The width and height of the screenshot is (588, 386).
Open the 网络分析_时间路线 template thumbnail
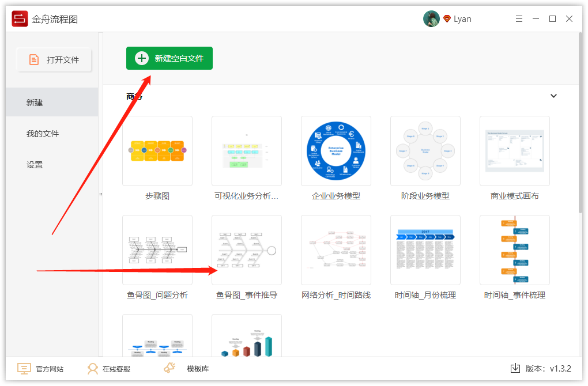[x=336, y=250]
